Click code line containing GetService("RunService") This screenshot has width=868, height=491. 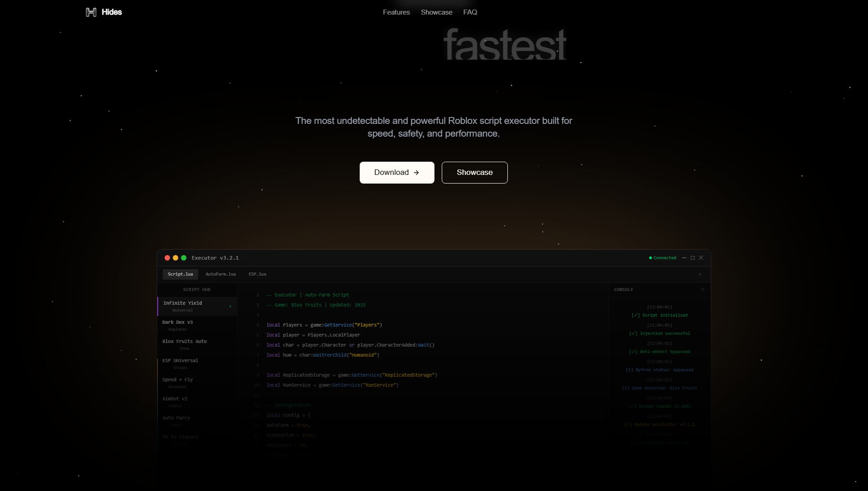pyautogui.click(x=332, y=385)
